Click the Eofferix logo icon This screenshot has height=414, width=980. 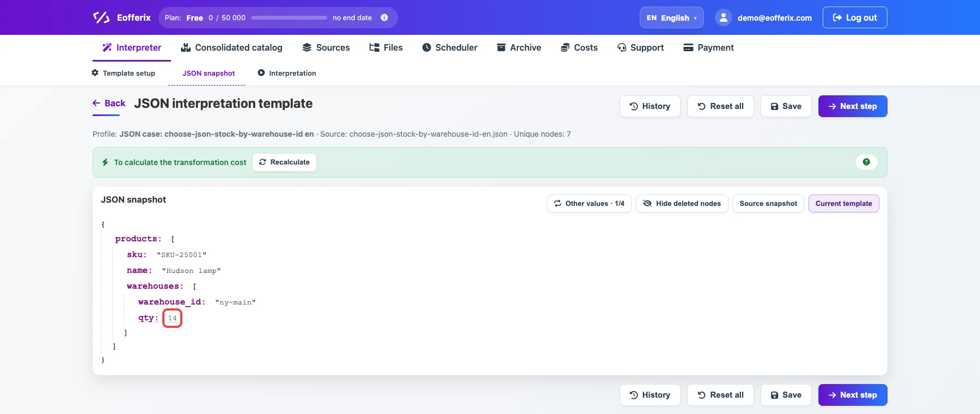click(101, 17)
